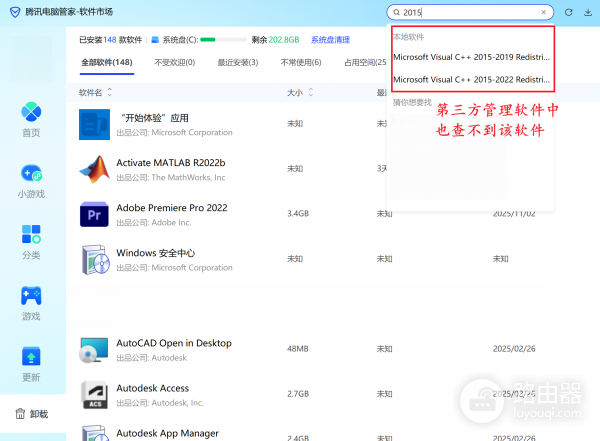Open the downloads icon at top right

[x=588, y=12]
